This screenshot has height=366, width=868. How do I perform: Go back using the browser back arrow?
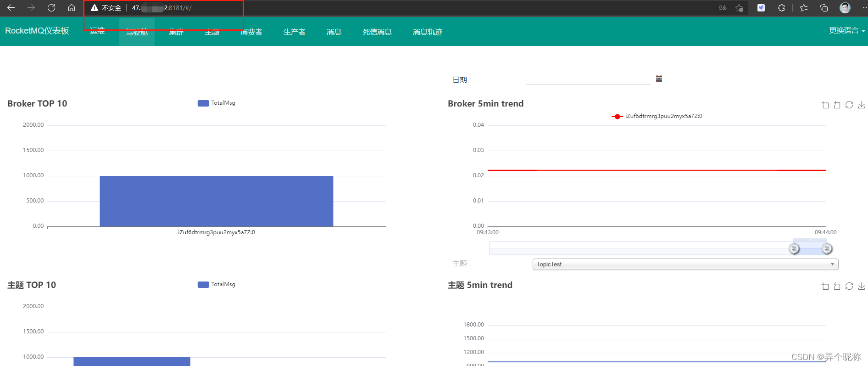pos(11,8)
